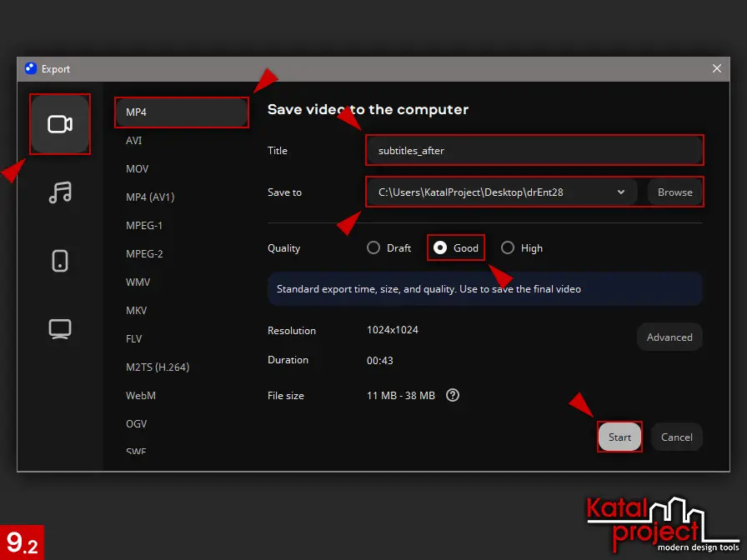Click the file size help question icon

(x=453, y=396)
